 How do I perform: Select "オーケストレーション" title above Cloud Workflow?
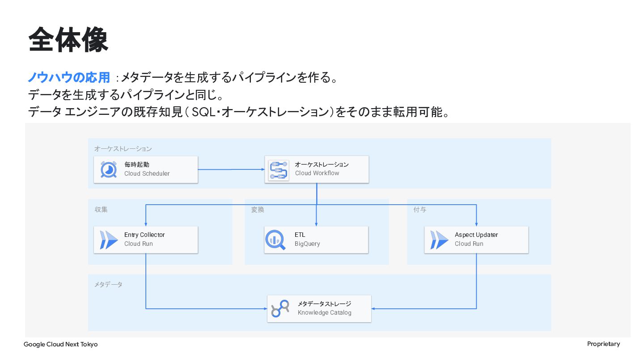[x=322, y=164]
